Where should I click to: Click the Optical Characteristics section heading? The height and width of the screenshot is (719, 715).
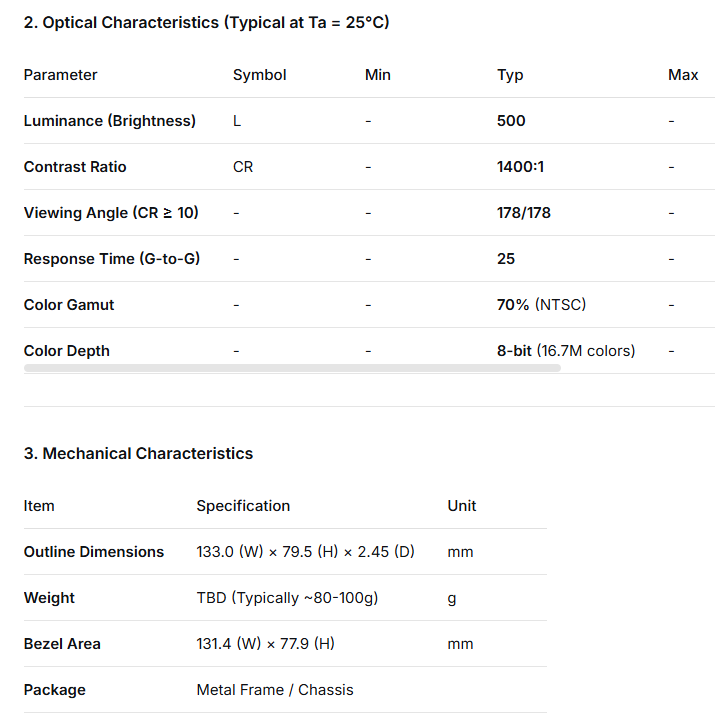tap(206, 22)
